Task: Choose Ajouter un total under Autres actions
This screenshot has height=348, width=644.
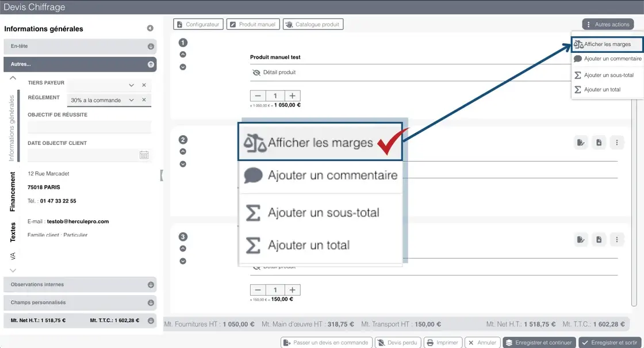Action: [x=607, y=90]
